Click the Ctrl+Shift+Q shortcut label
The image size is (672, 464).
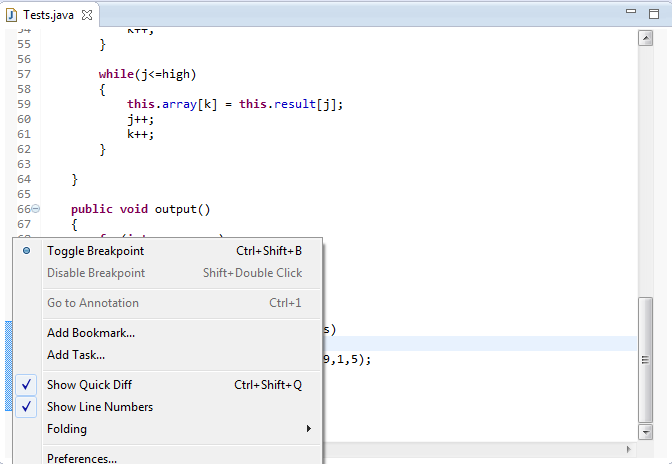pyautogui.click(x=268, y=385)
